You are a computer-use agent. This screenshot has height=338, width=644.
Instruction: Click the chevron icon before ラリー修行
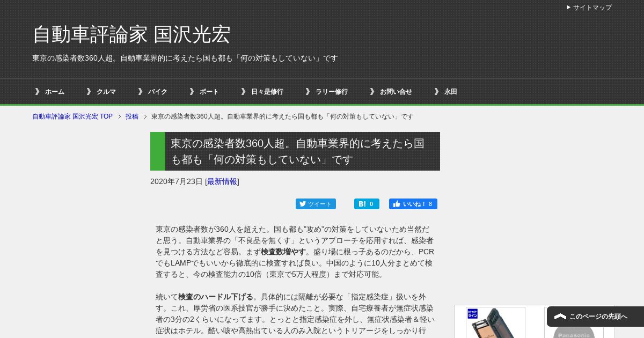click(308, 92)
